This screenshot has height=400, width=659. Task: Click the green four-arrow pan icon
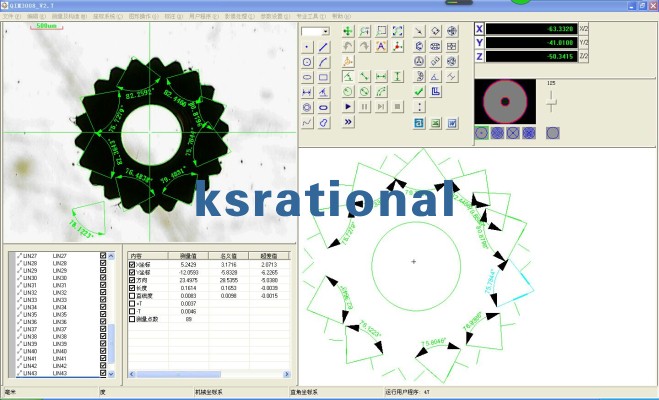[x=347, y=31]
